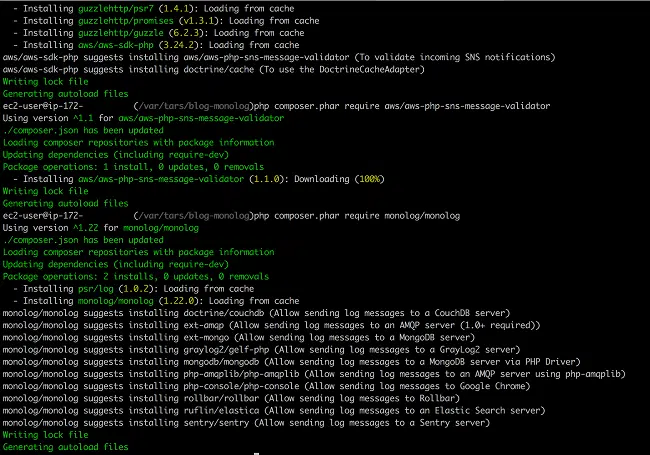Click the 'guzzlehttp/promises' package name

[126, 21]
